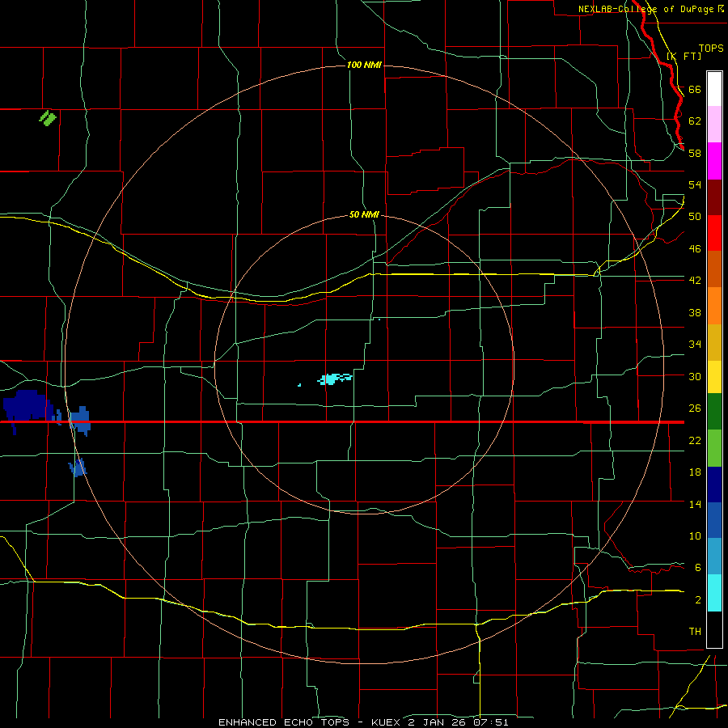The height and width of the screenshot is (728, 728).
Task: Click the black TH legend swatch
Action: [714, 629]
